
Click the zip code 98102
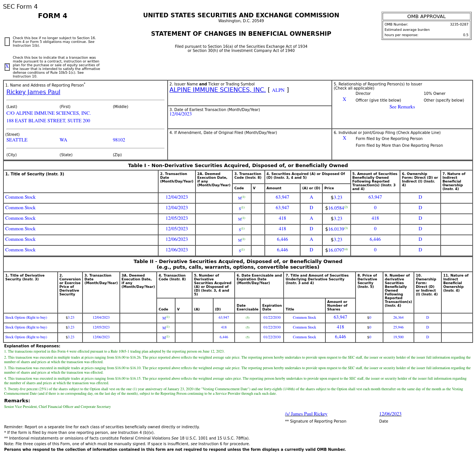119,140
